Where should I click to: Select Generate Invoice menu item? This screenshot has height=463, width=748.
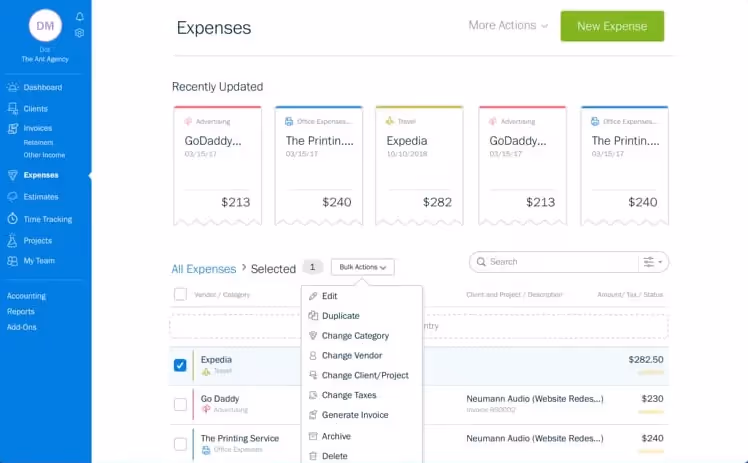click(x=362, y=415)
